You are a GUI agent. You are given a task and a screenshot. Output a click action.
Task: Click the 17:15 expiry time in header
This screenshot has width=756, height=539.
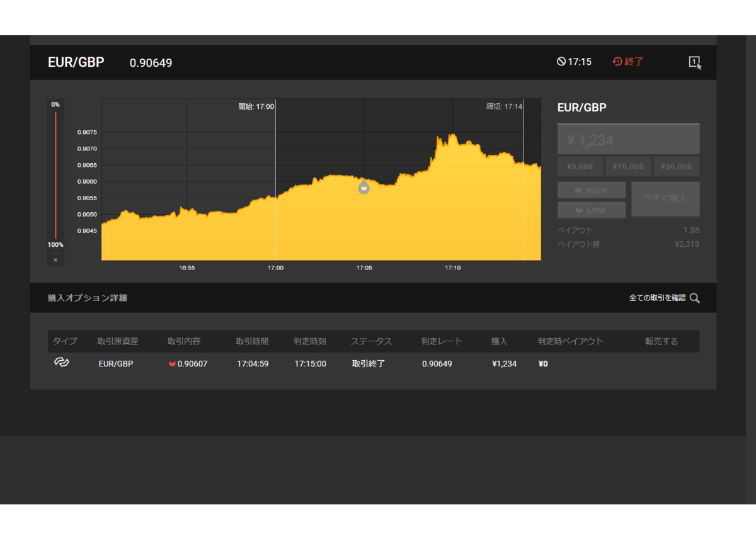click(x=580, y=62)
